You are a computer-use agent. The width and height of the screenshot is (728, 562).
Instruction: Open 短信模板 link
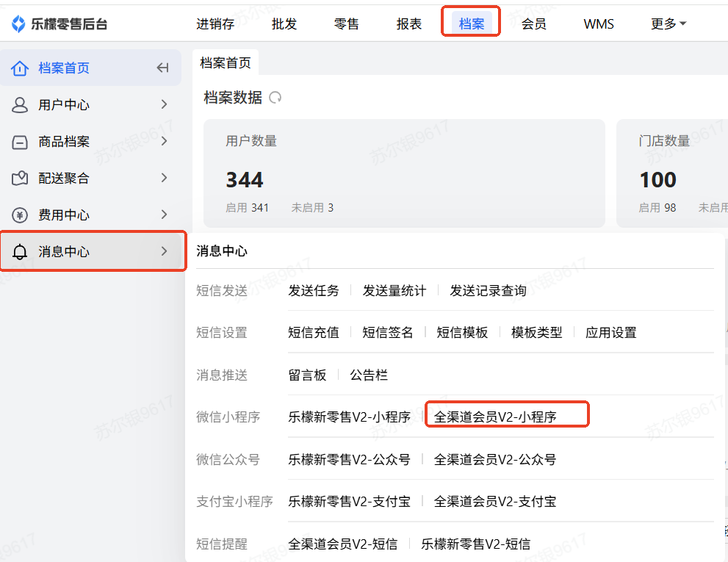pyautogui.click(x=462, y=333)
